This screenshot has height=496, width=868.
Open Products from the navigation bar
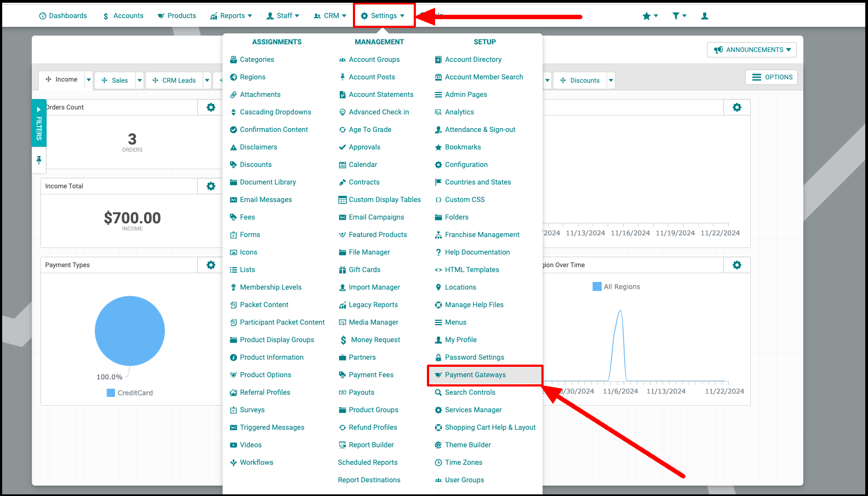(176, 16)
